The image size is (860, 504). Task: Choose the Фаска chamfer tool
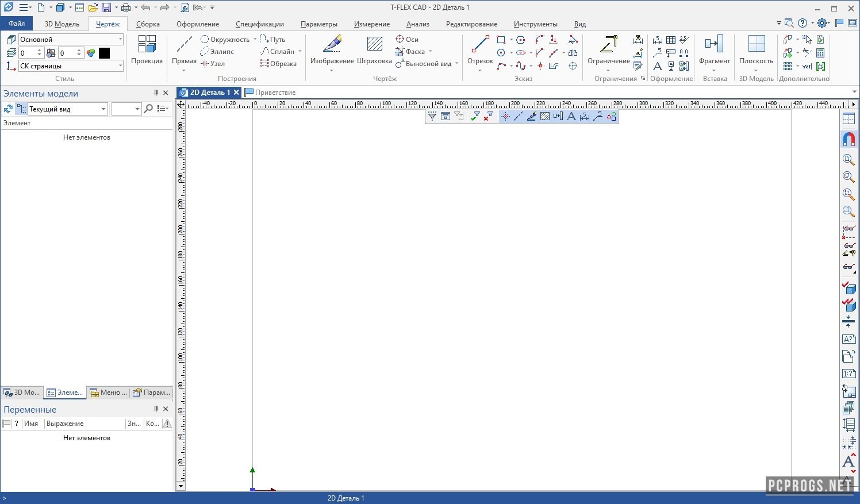[x=410, y=52]
